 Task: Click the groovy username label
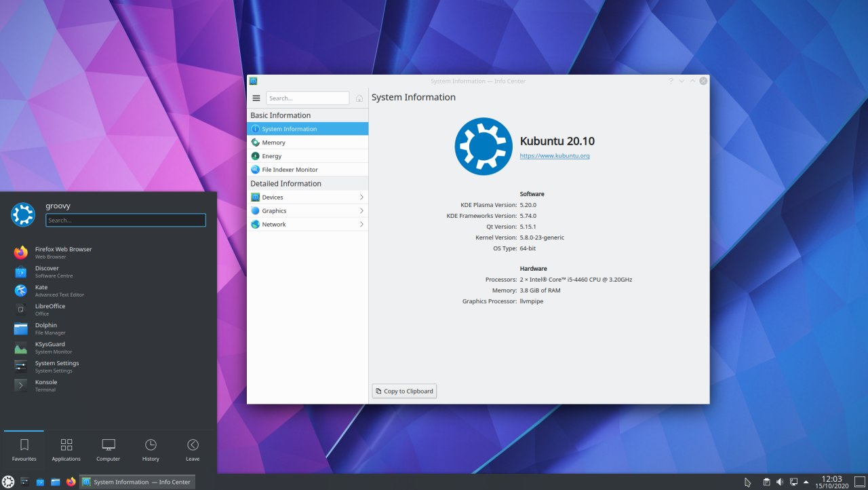[58, 206]
